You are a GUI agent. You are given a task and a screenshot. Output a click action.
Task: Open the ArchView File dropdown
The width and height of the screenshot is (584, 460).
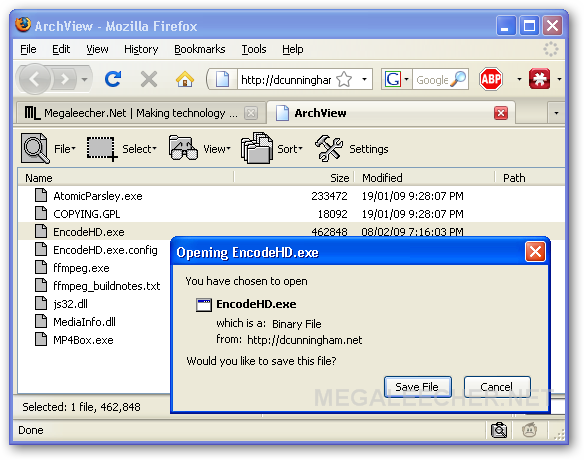[65, 149]
